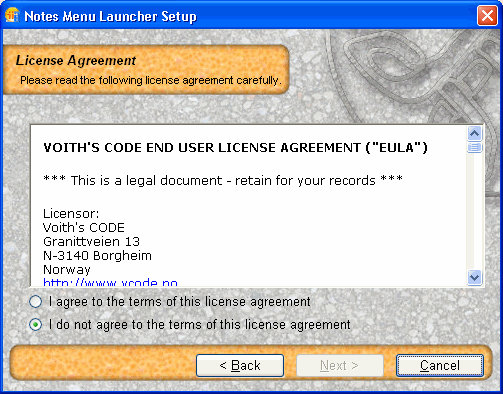
Task: Open the vcode.no hyperlink in license text
Action: (x=110, y=283)
